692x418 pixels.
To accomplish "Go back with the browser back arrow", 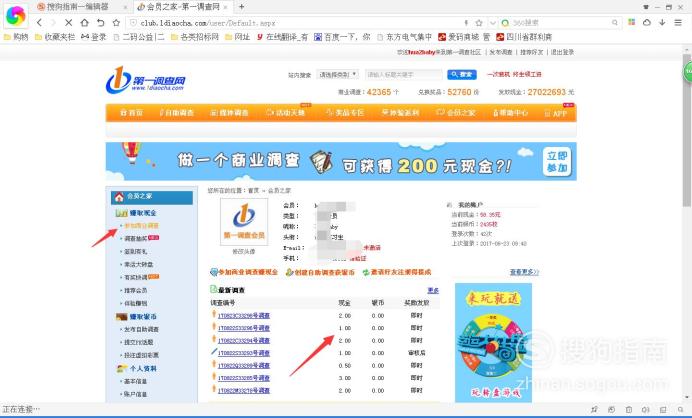I will (x=39, y=23).
